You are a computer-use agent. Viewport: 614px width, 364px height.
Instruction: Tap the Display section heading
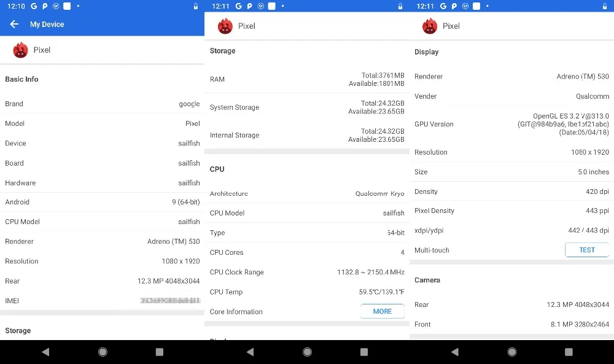pyautogui.click(x=427, y=52)
